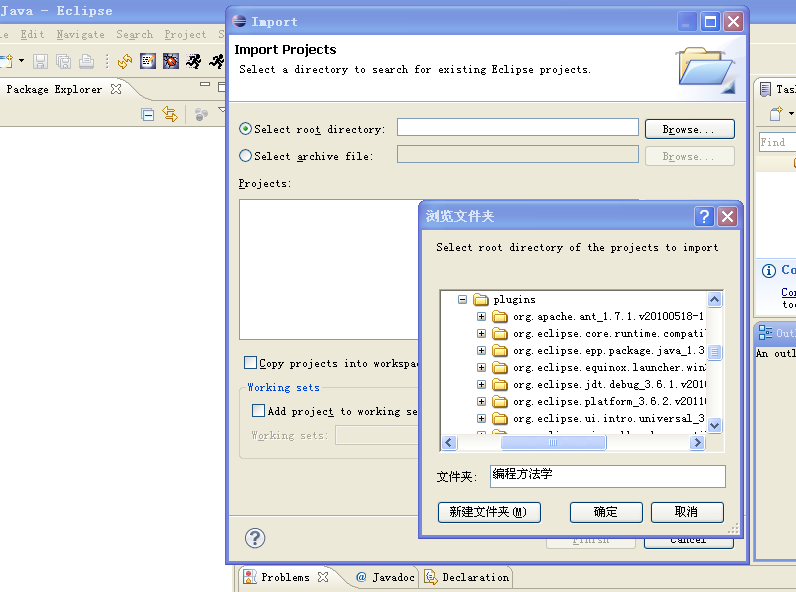Select the 'Select archive file' radio button
796x592 pixels.
point(245,156)
